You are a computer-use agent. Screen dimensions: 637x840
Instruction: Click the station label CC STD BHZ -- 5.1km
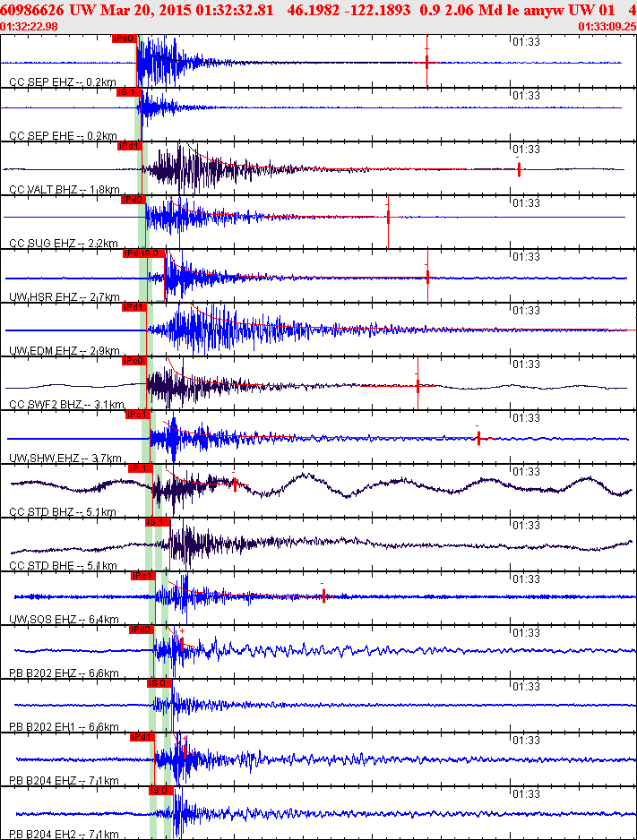pos(63,511)
